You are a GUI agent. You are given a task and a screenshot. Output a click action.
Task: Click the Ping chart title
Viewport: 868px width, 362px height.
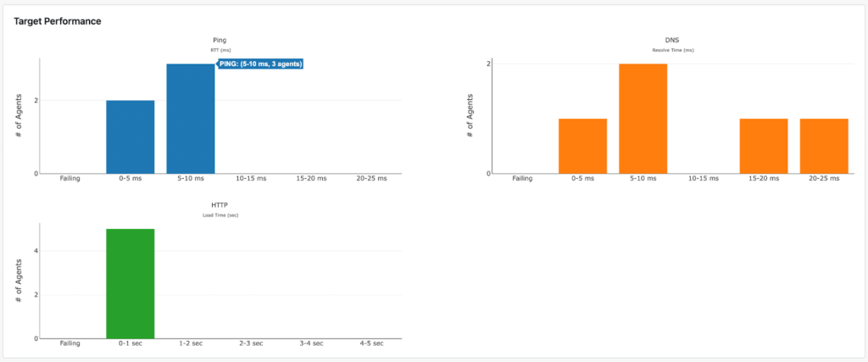pos(220,40)
